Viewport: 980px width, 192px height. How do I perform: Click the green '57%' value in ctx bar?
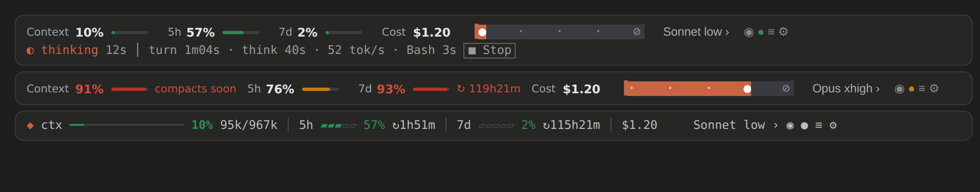click(x=374, y=125)
